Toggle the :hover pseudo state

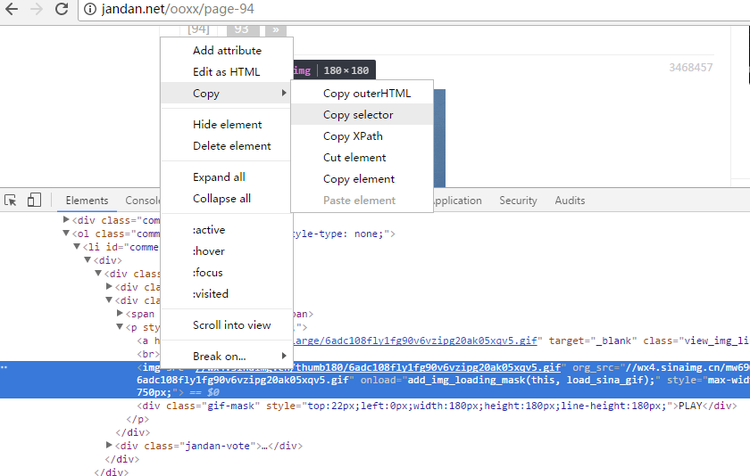coord(227,251)
